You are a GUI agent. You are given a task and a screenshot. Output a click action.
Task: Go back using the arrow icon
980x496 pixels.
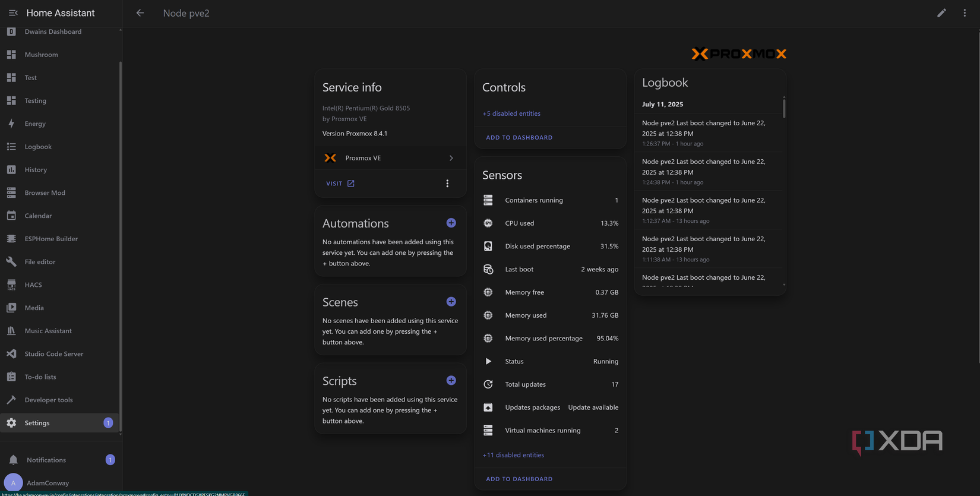[x=140, y=12]
